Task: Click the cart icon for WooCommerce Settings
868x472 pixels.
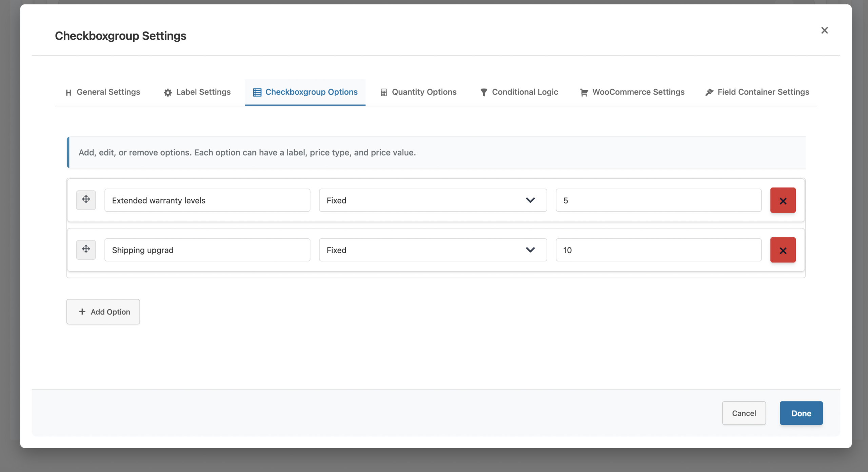Action: (x=584, y=92)
